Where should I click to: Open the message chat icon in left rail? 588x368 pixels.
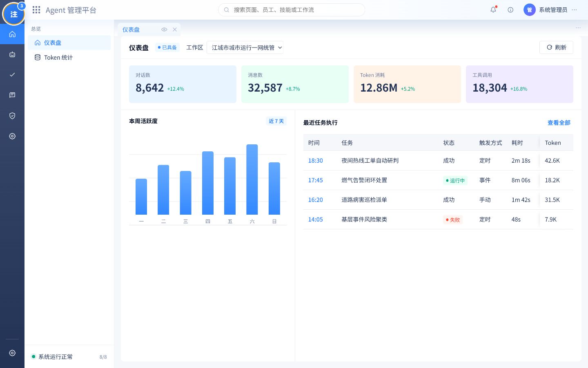pos(12,95)
